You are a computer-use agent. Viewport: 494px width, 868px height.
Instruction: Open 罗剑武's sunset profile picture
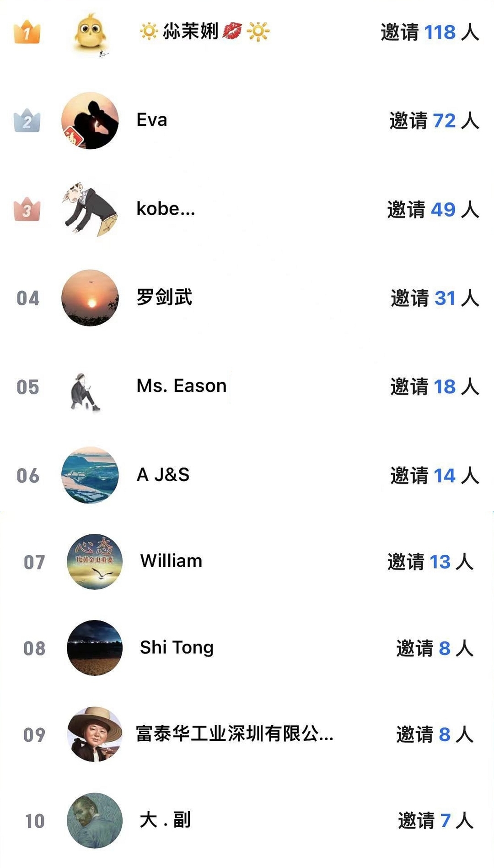[x=90, y=298]
